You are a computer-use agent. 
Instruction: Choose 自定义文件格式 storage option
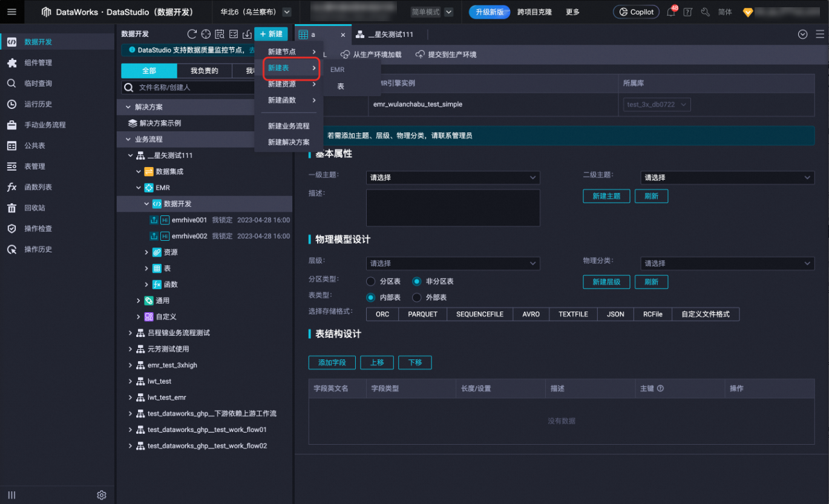[x=706, y=314]
